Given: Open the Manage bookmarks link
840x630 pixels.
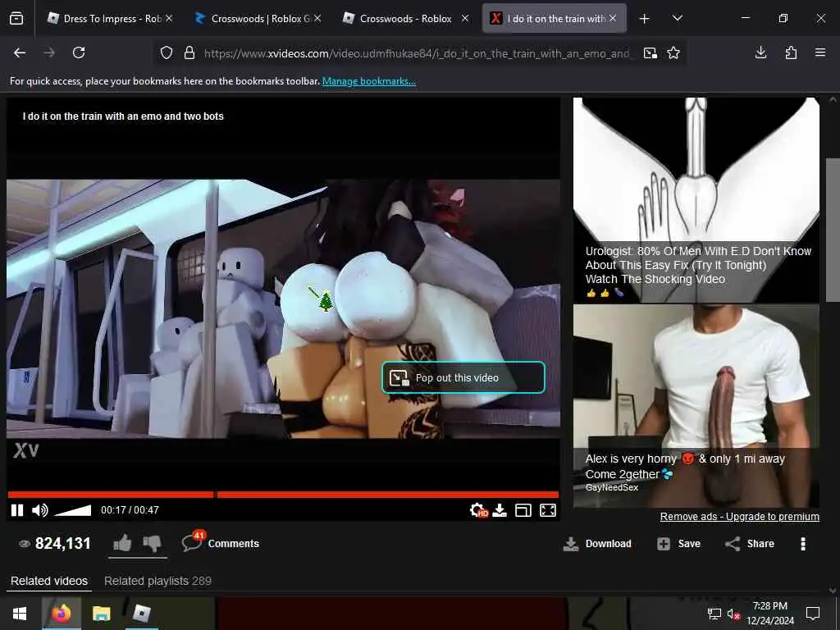Looking at the screenshot, I should 368,81.
